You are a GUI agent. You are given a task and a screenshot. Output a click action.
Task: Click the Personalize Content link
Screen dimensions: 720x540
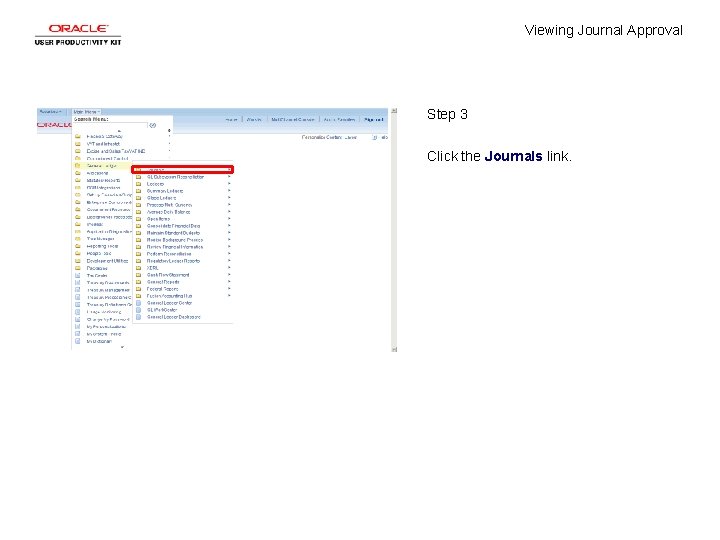click(x=322, y=137)
